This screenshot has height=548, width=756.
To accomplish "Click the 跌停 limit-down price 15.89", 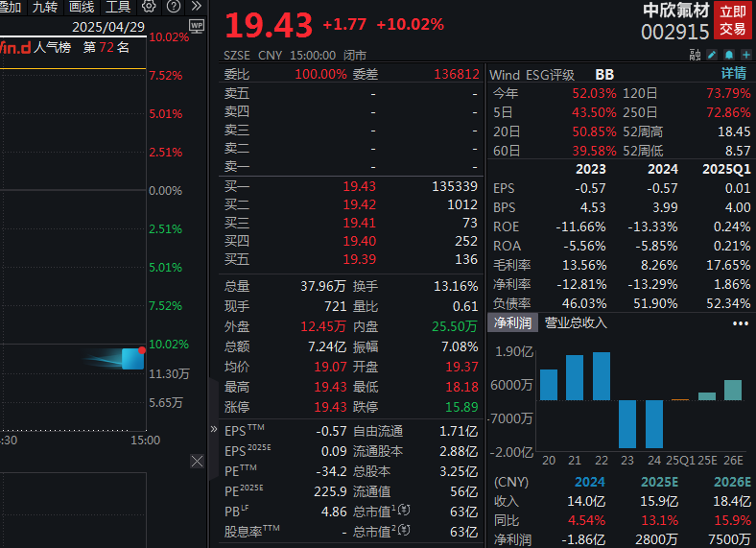I will click(x=461, y=407).
